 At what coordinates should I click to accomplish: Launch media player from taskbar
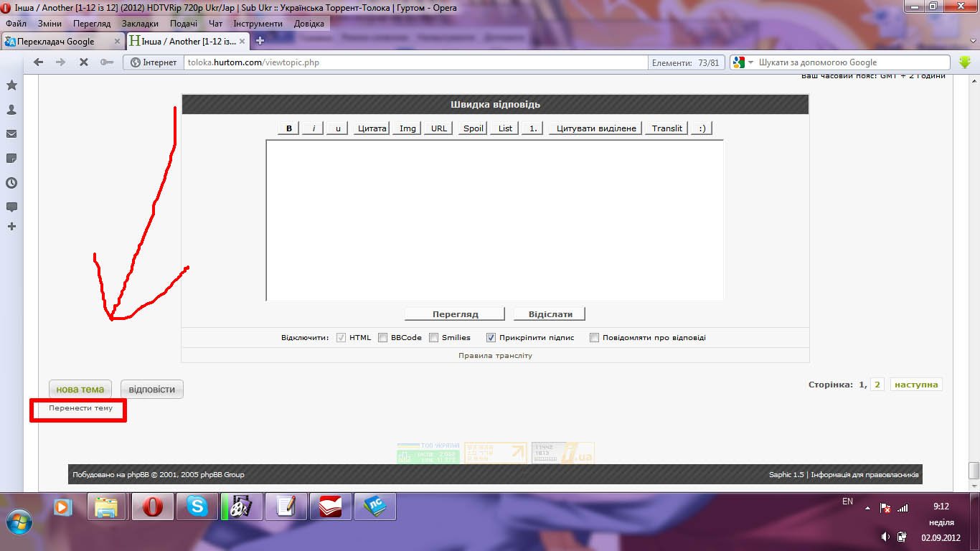[63, 507]
